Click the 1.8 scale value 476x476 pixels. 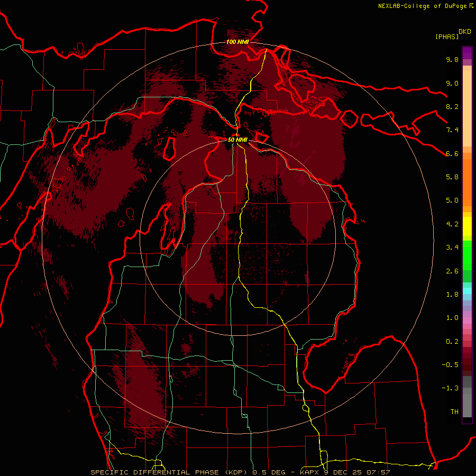pos(452,295)
